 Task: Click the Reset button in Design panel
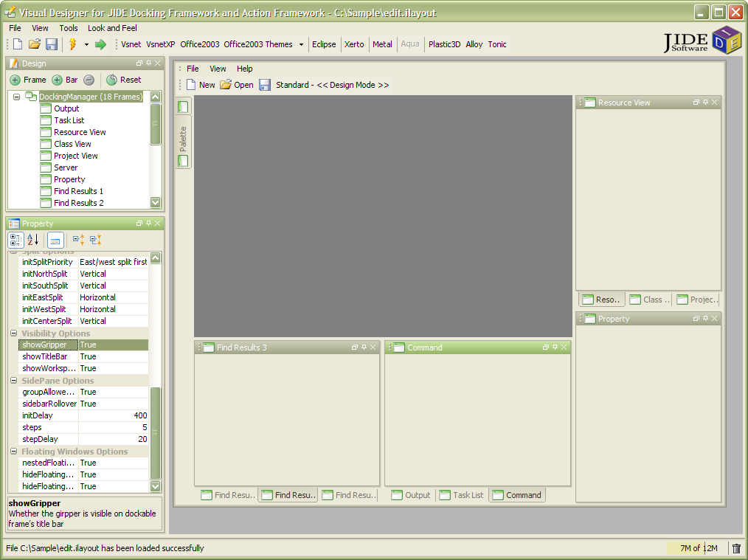pos(124,80)
